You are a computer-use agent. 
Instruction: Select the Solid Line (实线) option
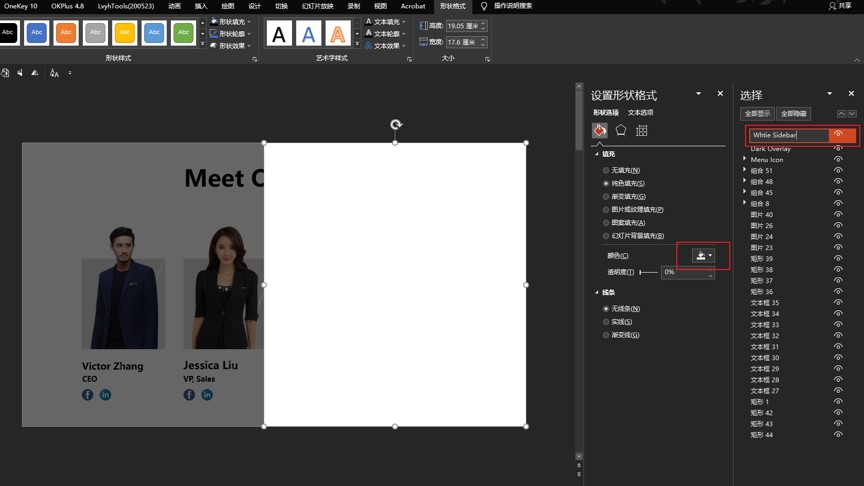(x=606, y=322)
